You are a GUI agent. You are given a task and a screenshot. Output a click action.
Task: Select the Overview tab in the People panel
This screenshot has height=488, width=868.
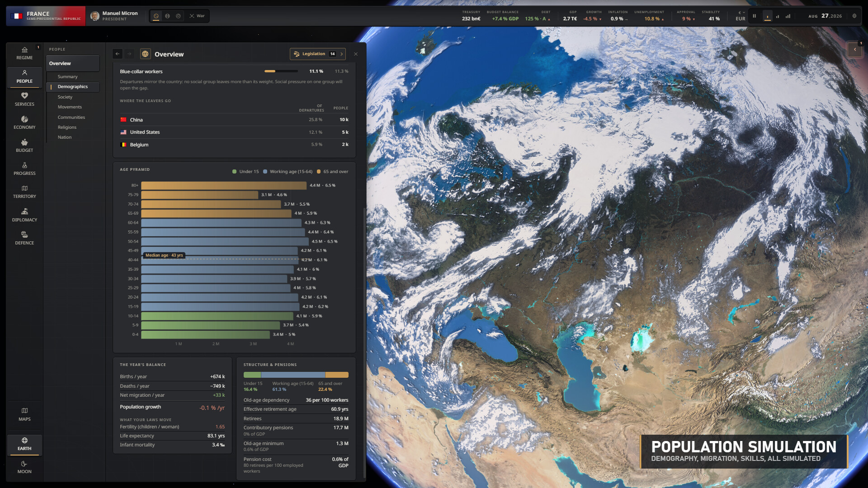click(x=72, y=63)
